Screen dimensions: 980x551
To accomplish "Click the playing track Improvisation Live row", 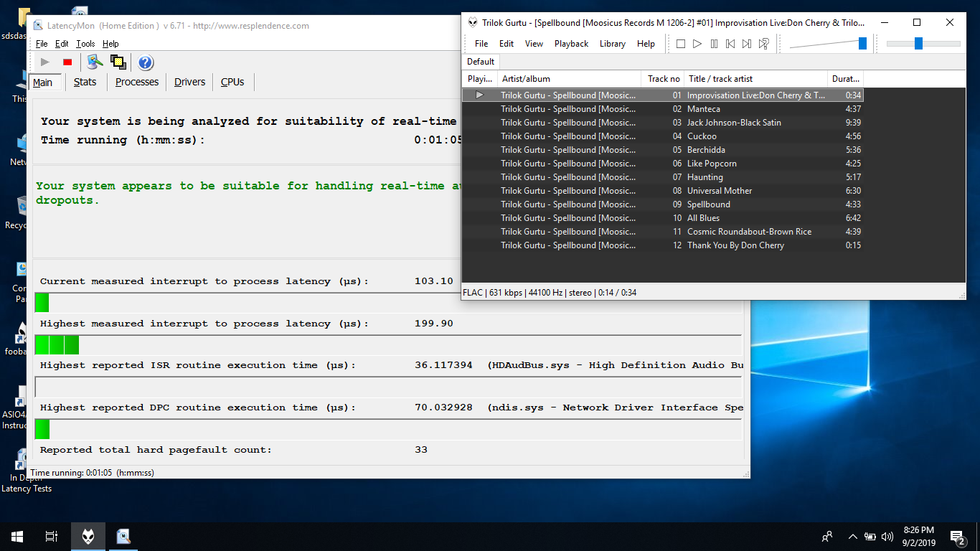I will (x=663, y=95).
